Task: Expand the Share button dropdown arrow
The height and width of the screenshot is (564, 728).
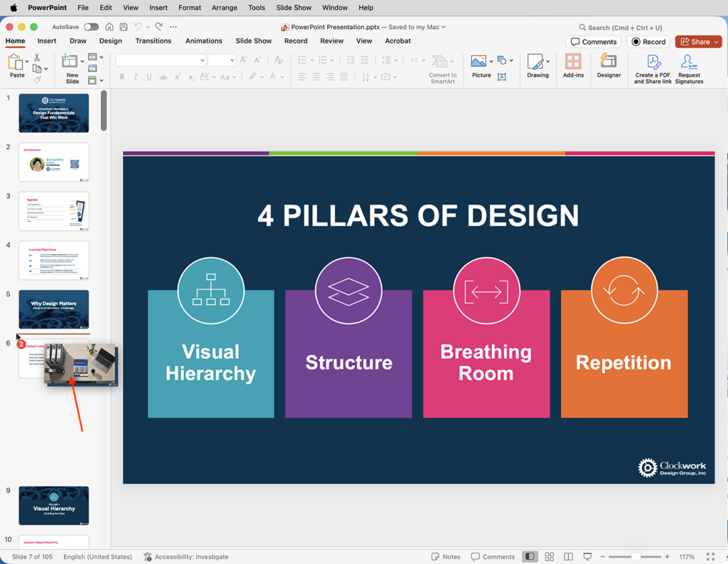Action: click(717, 42)
